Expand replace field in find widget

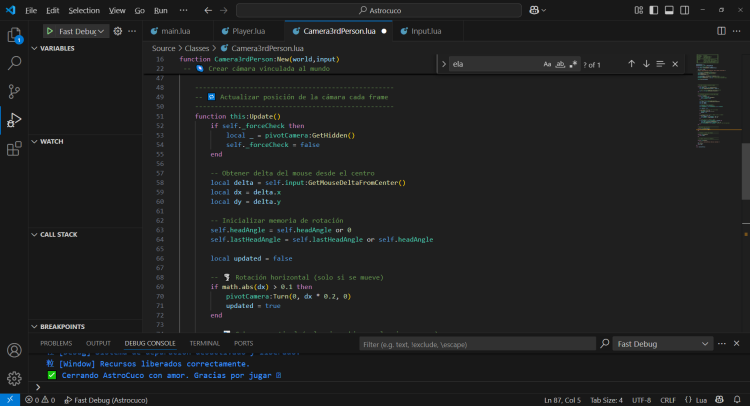pyautogui.click(x=444, y=64)
